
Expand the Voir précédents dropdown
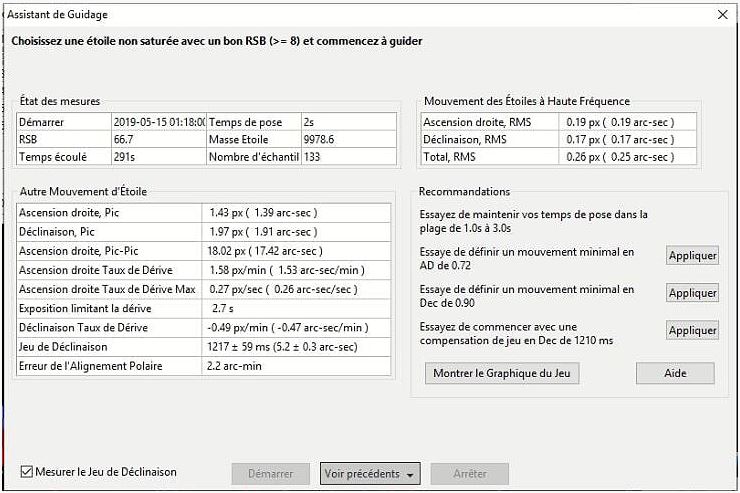point(370,474)
